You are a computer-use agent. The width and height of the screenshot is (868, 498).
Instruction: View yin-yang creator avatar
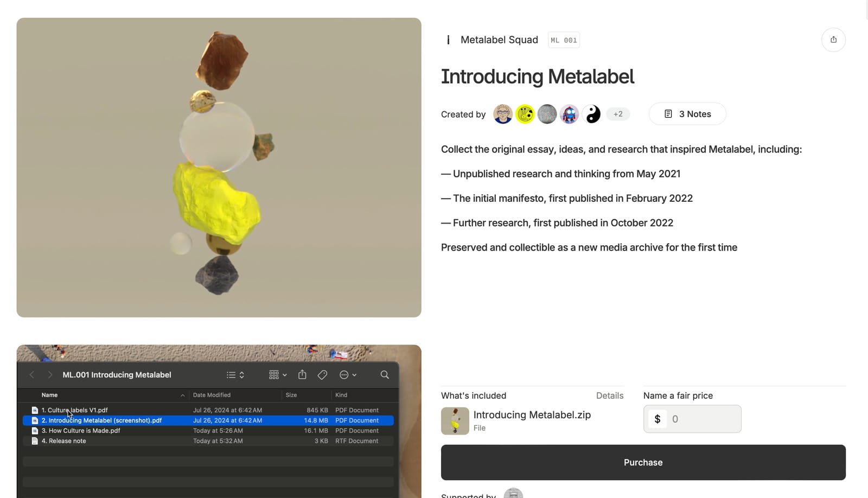point(592,114)
